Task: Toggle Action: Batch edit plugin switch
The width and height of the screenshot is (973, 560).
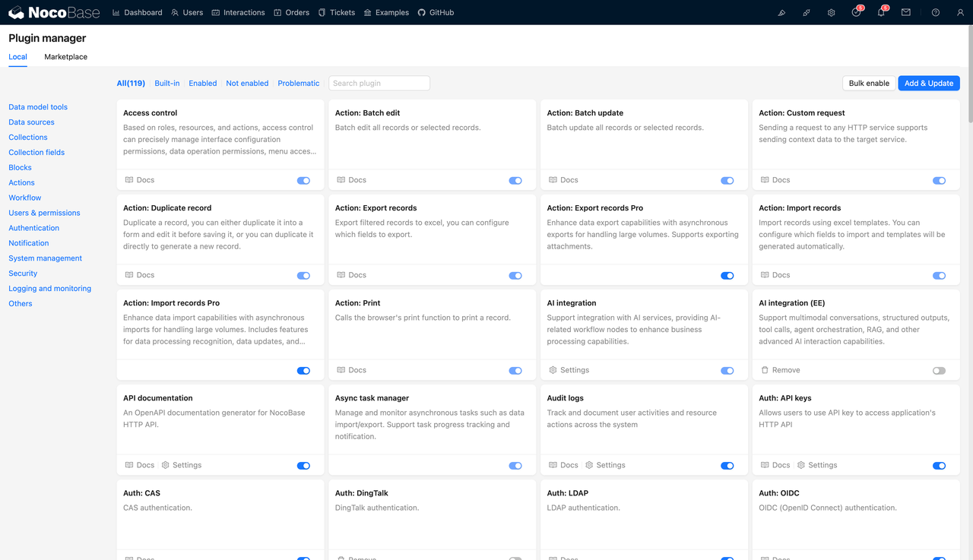Action: click(x=515, y=181)
